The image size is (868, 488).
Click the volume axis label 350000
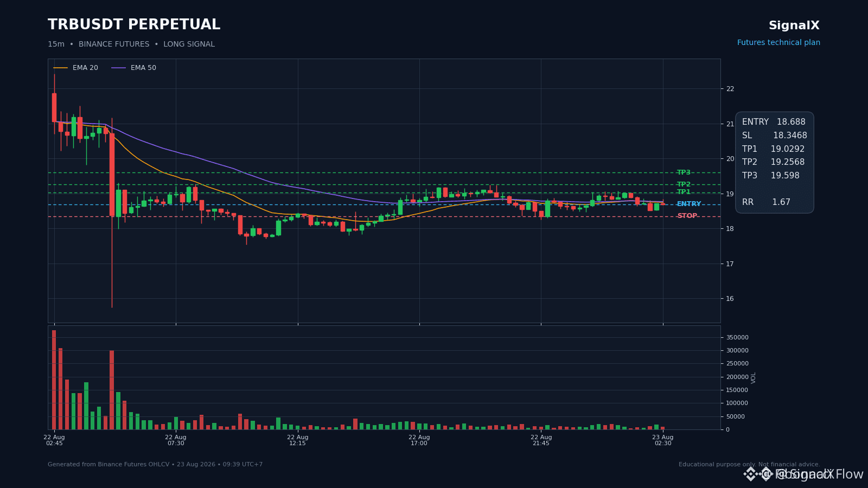[x=737, y=337]
